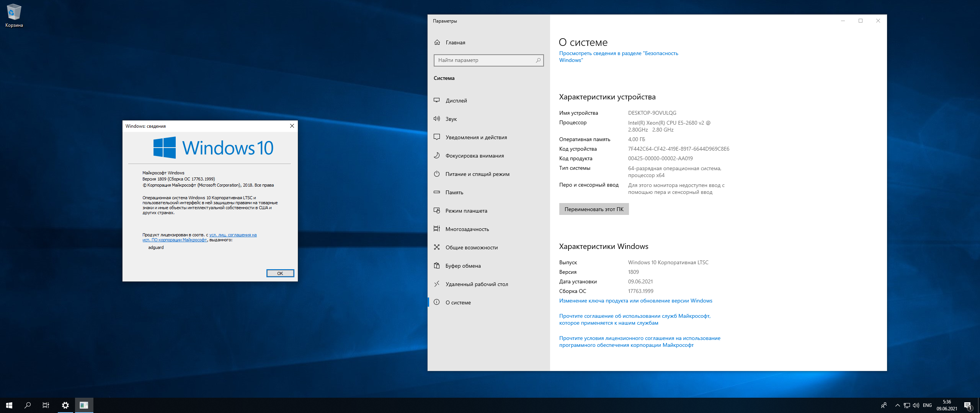Click the volume icon in system tray
Image resolution: width=980 pixels, height=413 pixels.
[x=916, y=405]
